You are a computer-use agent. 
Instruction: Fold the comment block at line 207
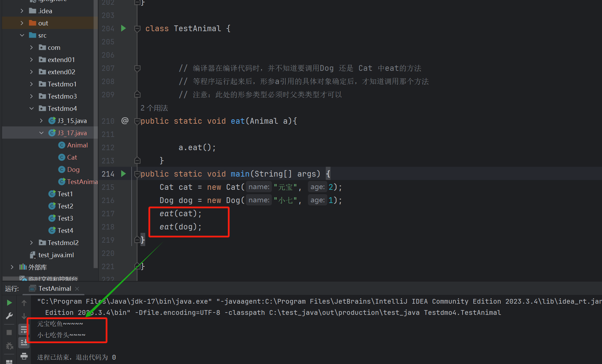[137, 68]
